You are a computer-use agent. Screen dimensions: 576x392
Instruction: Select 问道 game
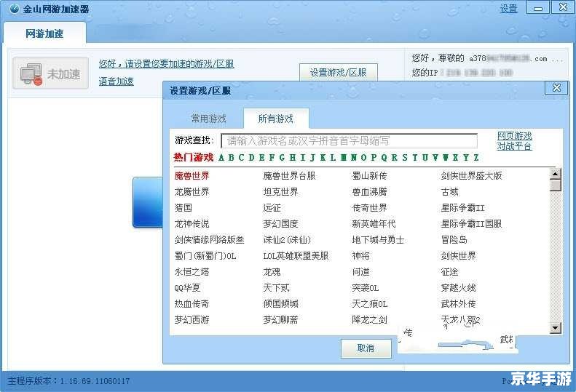360,271
